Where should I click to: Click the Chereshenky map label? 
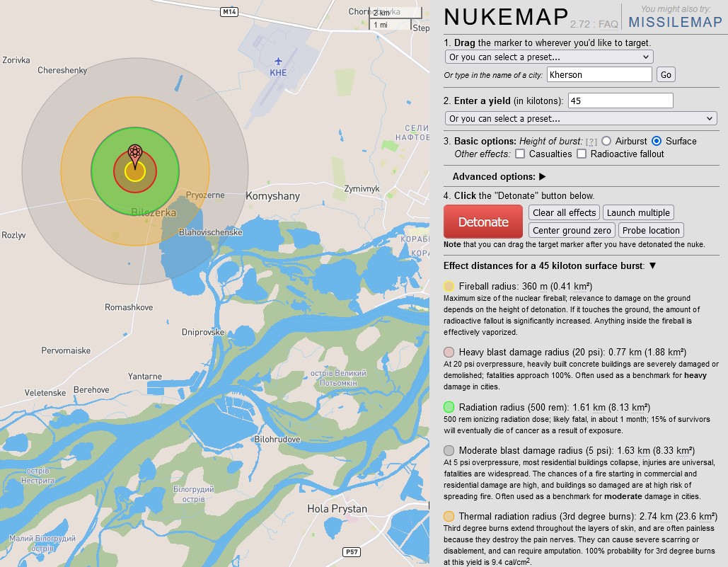point(62,70)
